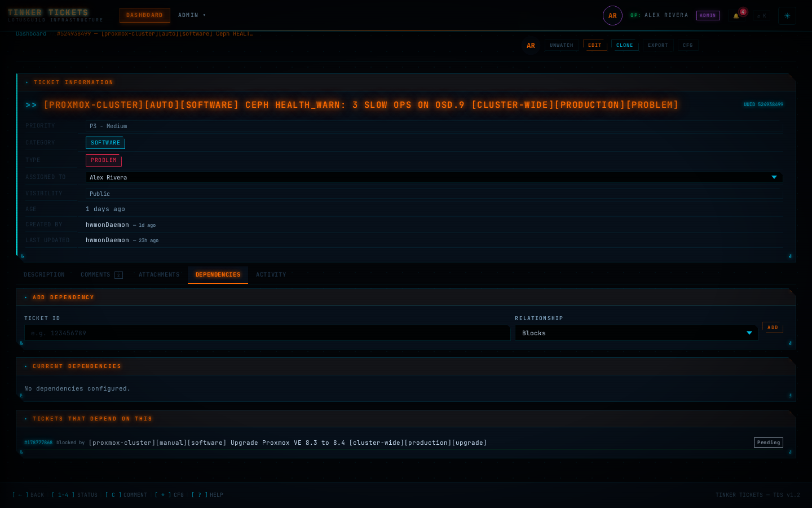This screenshot has height=508, width=812.
Task: Expand the Assigned To dropdown
Action: [x=434, y=177]
